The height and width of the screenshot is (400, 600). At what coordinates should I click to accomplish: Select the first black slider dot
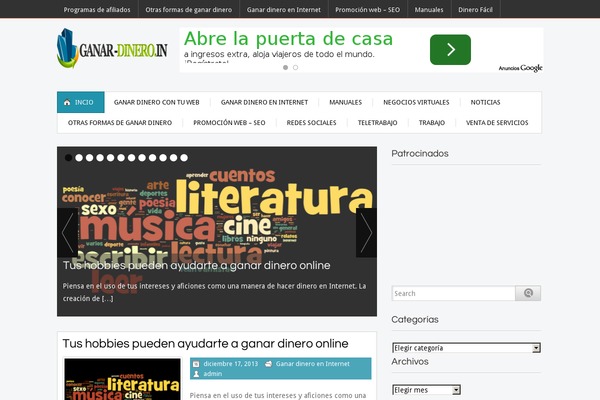(x=68, y=158)
